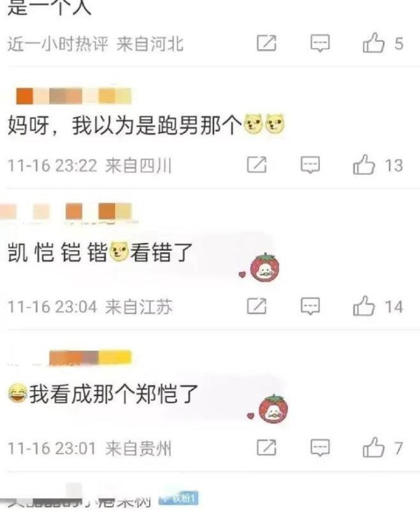This screenshot has height=515, width=420.
Task: Open the blurred username above 我看成那个郑恺了
Action: [x=90, y=357]
